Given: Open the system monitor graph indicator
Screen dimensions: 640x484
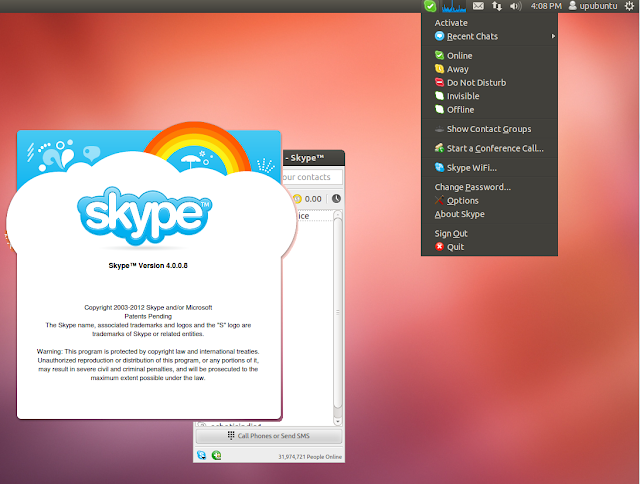Looking at the screenshot, I should [453, 6].
